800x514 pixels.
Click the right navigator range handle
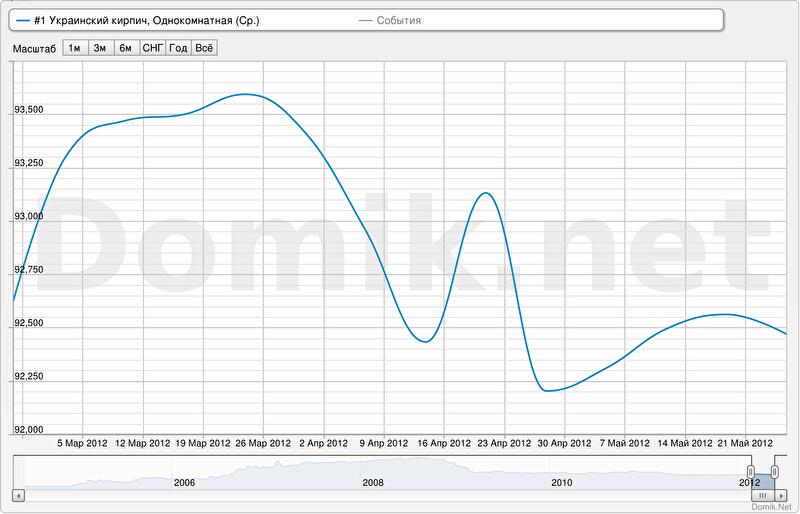(774, 472)
